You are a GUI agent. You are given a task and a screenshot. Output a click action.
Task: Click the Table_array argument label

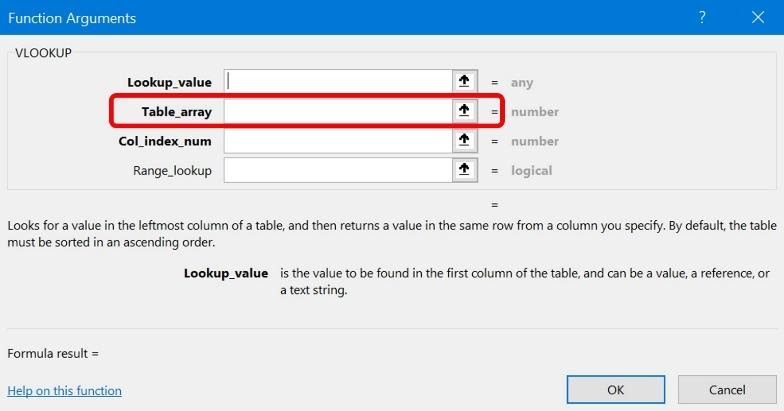pyautogui.click(x=175, y=112)
